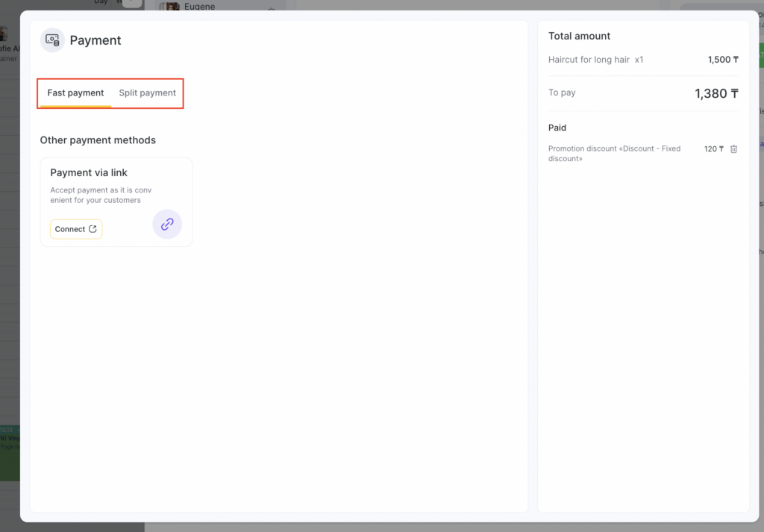This screenshot has width=764, height=532.
Task: Click the Other payment methods heading
Action: (98, 140)
